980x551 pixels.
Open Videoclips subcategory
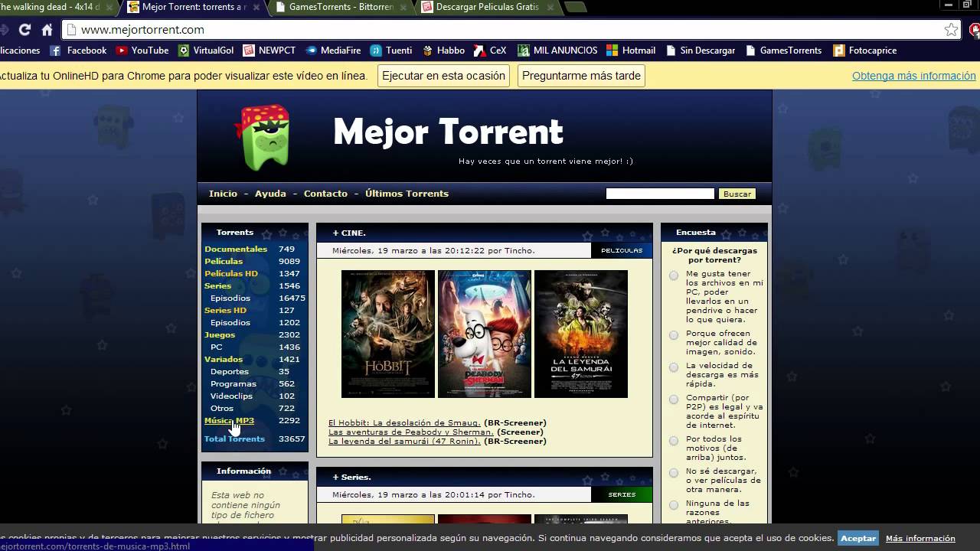231,396
